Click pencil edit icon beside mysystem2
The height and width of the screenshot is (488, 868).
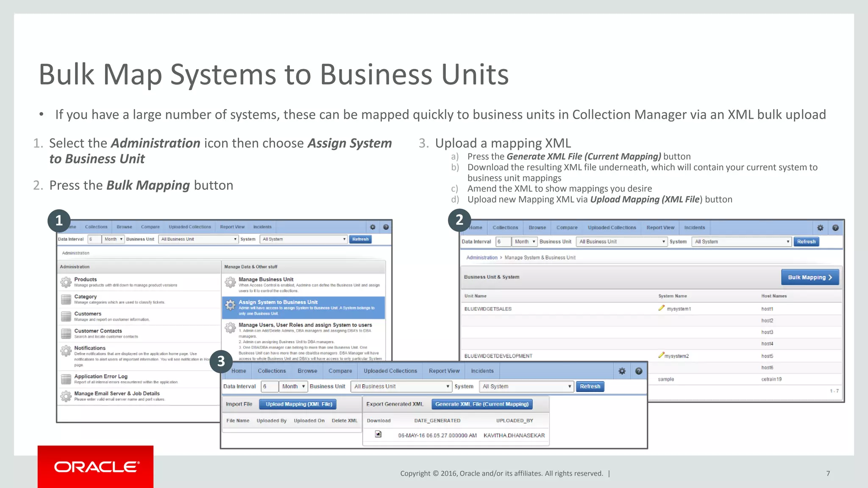[661, 355]
